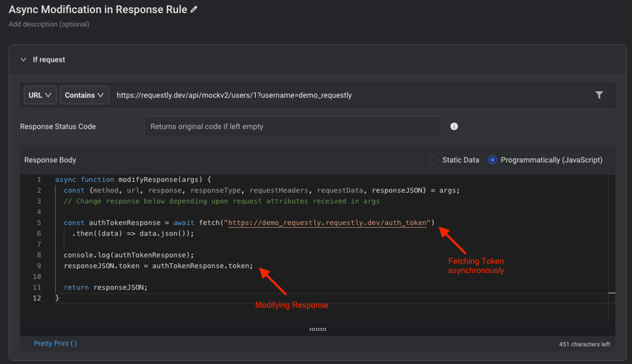The height and width of the screenshot is (364, 632).
Task: Click the chevron beside If request
Action: pos(23,60)
